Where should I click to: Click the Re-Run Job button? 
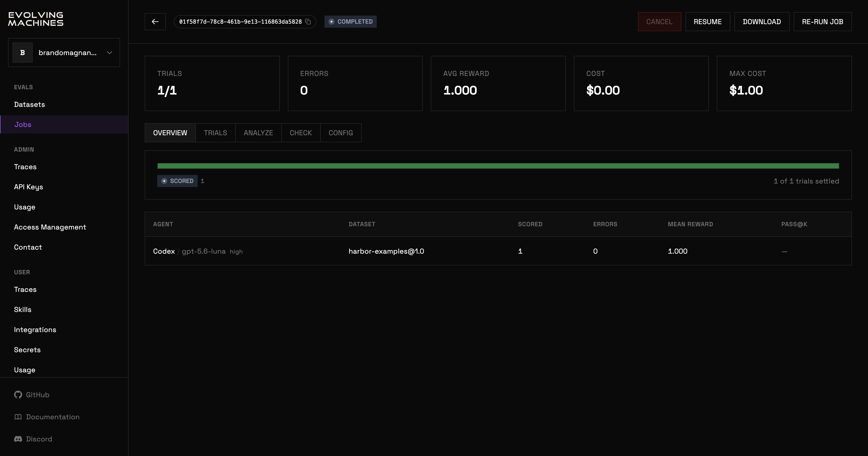click(x=823, y=22)
